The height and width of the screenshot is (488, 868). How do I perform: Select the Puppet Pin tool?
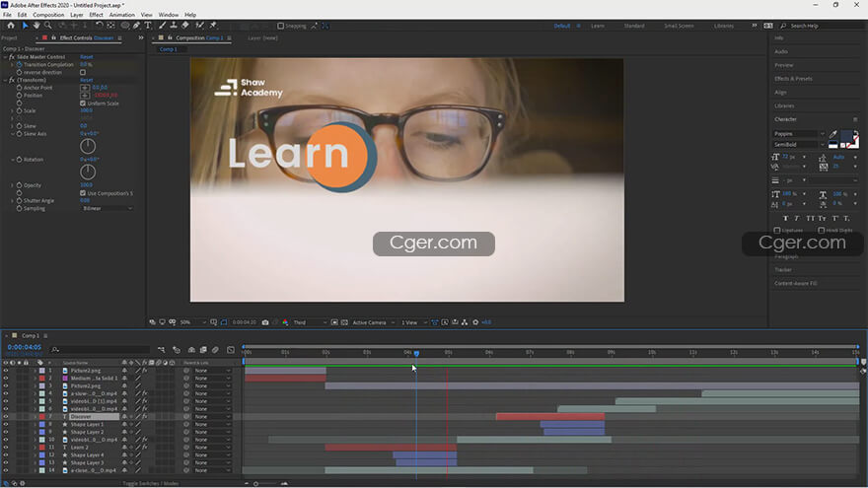pos(213,26)
